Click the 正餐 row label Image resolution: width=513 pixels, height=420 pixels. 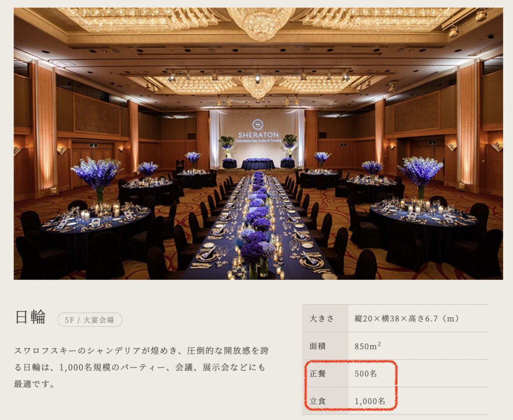[x=317, y=373]
